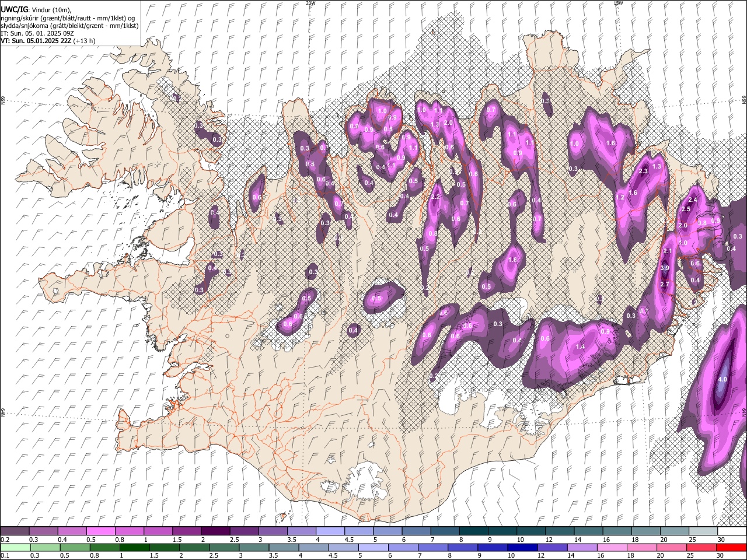This screenshot has height=560, width=747.
Task: Click the lavender rain swatch for 5–6 mm
Action: click(373, 547)
